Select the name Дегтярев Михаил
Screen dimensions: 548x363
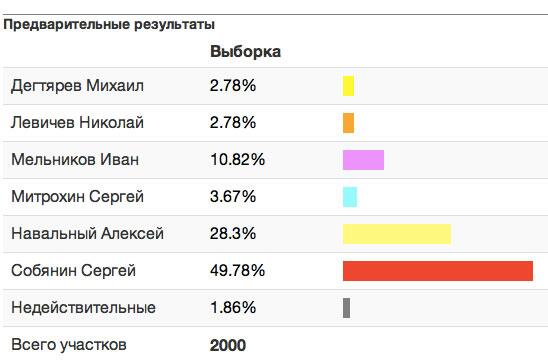77,86
